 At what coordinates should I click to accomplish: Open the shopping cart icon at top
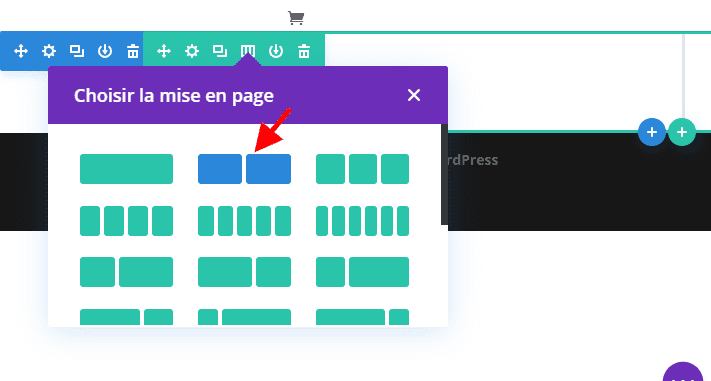pos(296,18)
